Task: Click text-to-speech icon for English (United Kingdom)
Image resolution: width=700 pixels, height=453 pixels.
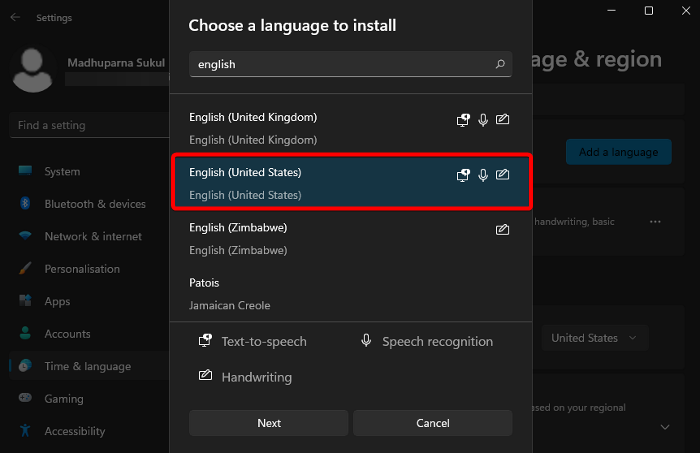Action: 463,120
